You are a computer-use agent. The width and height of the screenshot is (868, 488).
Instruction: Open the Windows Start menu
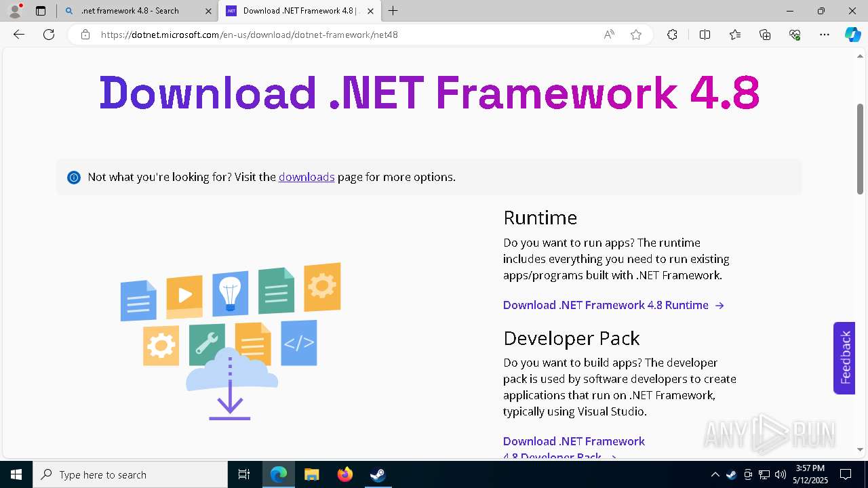[x=16, y=474]
